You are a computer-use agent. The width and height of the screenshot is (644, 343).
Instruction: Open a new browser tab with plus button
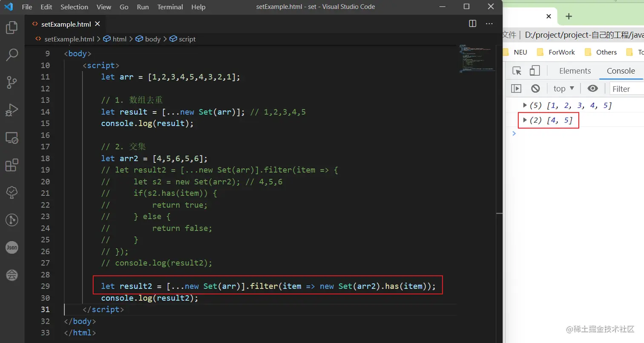coord(569,16)
